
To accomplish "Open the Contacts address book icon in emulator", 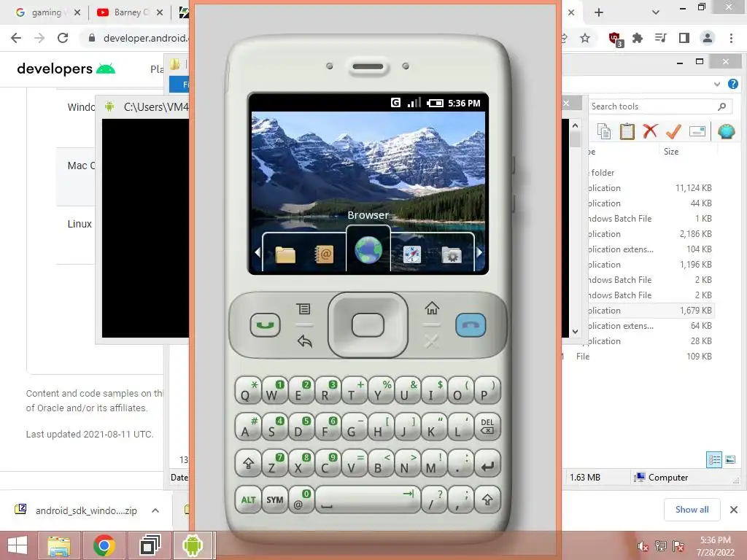I will point(324,254).
